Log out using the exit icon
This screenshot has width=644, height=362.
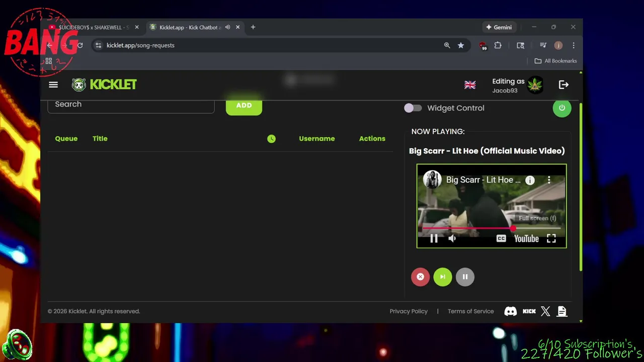tap(563, 84)
